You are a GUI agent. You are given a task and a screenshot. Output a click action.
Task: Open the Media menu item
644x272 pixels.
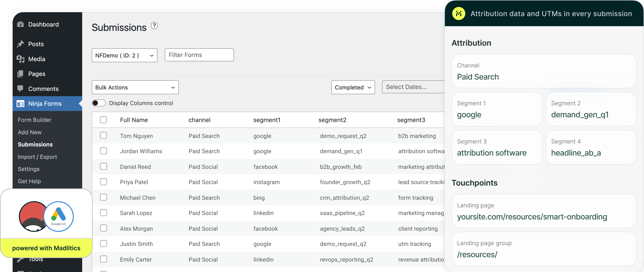point(37,59)
